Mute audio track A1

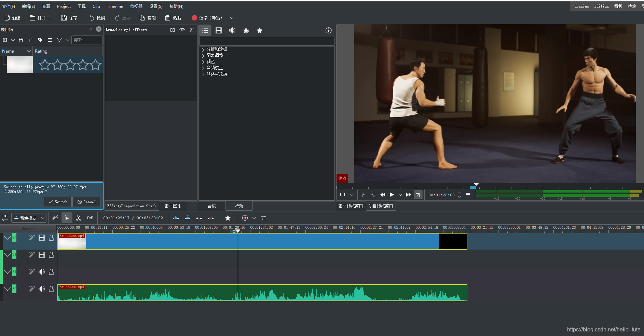pos(42,272)
